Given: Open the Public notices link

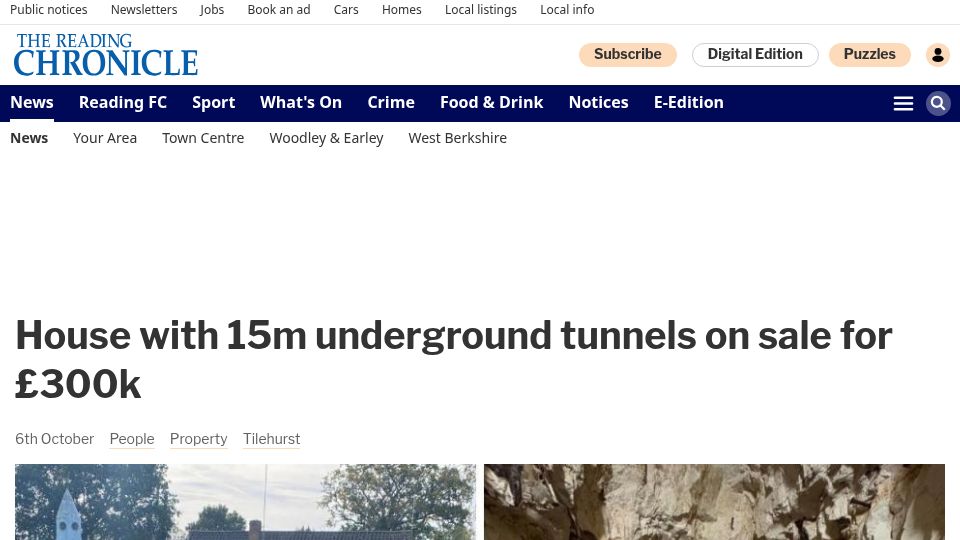Looking at the screenshot, I should [48, 10].
